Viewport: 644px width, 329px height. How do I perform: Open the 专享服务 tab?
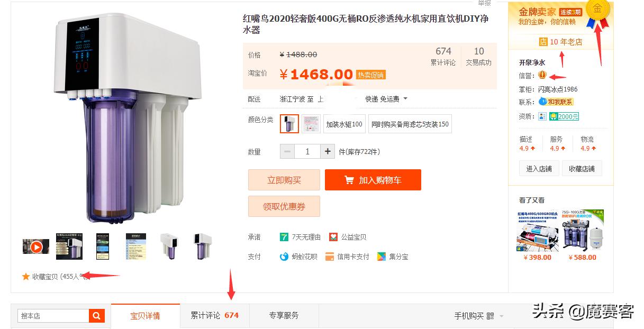click(x=284, y=315)
